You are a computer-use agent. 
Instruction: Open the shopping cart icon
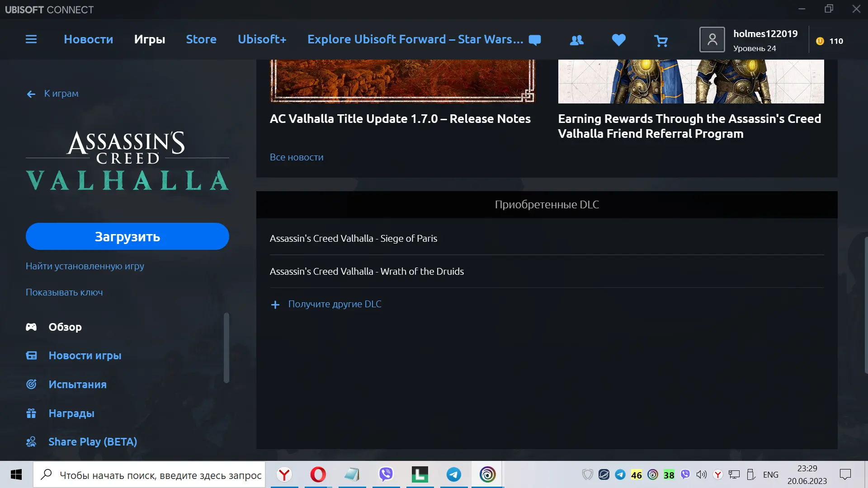coord(660,41)
